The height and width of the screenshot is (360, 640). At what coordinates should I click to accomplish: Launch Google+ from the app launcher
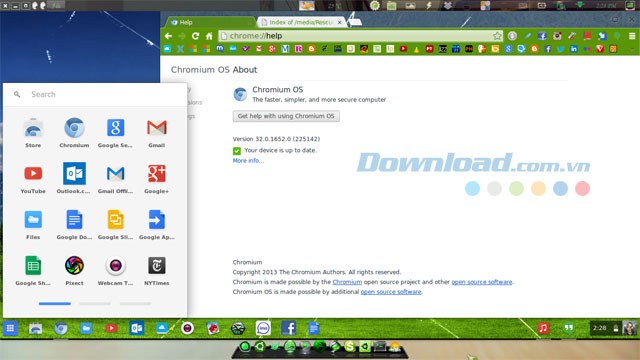tap(156, 178)
